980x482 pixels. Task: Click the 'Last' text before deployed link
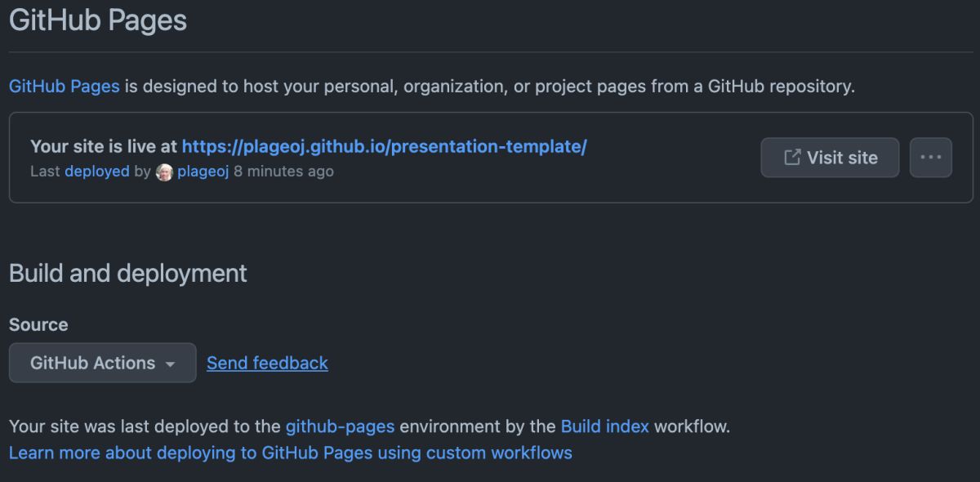coord(45,172)
